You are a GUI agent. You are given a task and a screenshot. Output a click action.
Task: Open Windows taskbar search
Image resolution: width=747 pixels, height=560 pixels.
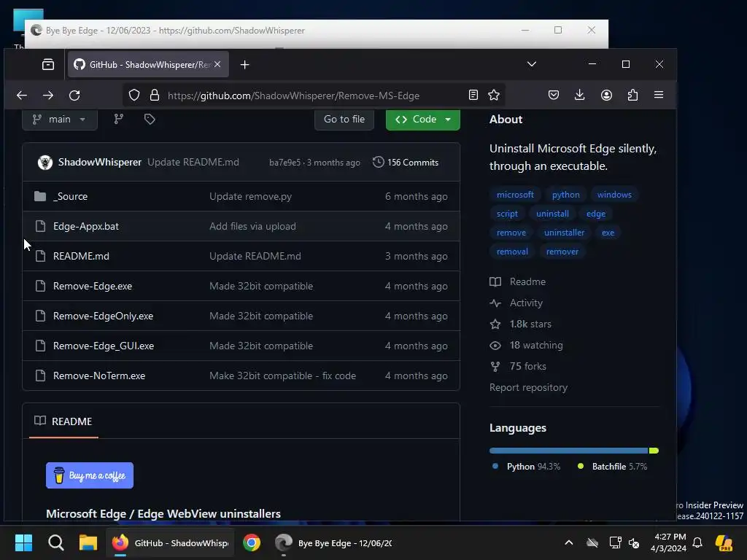pyautogui.click(x=55, y=542)
